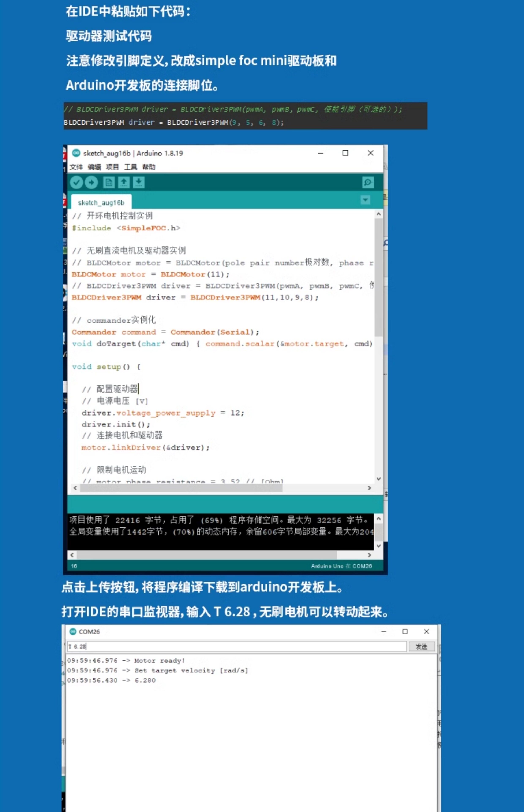Open the 项目 menu
Screen dimensions: 524x812
tap(112, 167)
